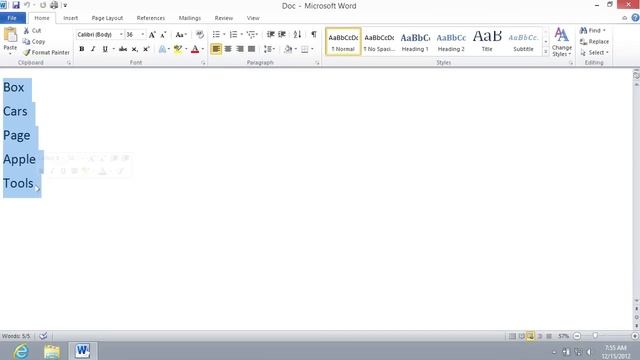Image resolution: width=640 pixels, height=360 pixels.
Task: Open the File tab
Action: click(x=12, y=18)
